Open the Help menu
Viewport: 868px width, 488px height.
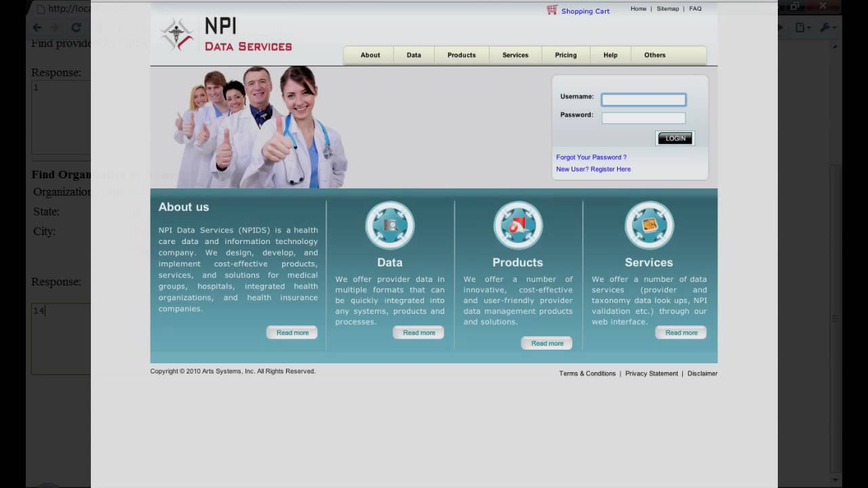coord(610,55)
